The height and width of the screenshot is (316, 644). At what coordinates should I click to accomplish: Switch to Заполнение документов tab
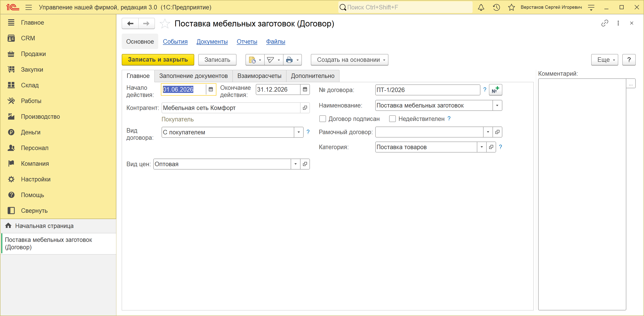click(194, 76)
